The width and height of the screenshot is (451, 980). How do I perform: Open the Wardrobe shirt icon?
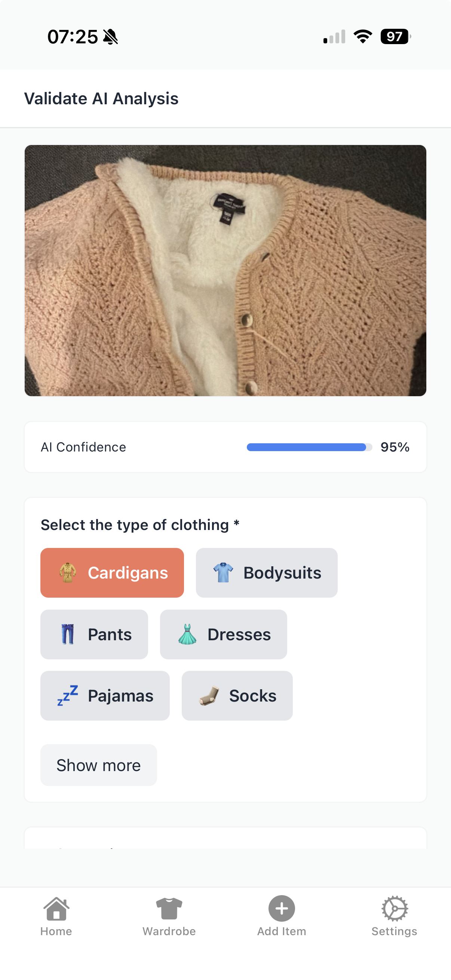click(169, 909)
